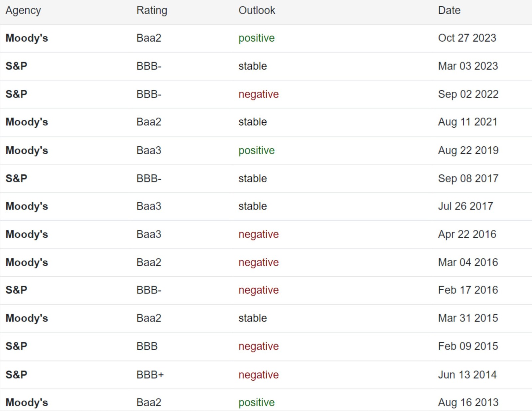Viewport: 532px width, 411px height.
Task: Select S&P in the Feb 17 2016 row
Action: click(x=17, y=290)
